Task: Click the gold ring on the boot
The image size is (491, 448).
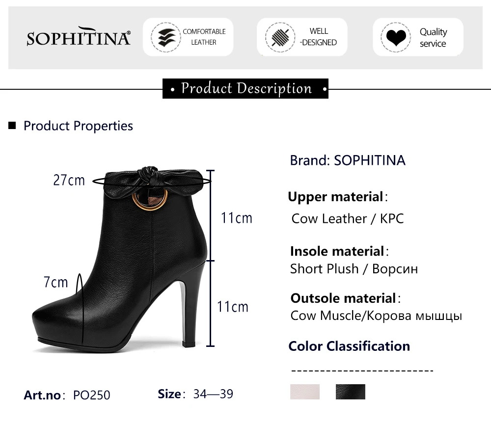Action: point(150,199)
